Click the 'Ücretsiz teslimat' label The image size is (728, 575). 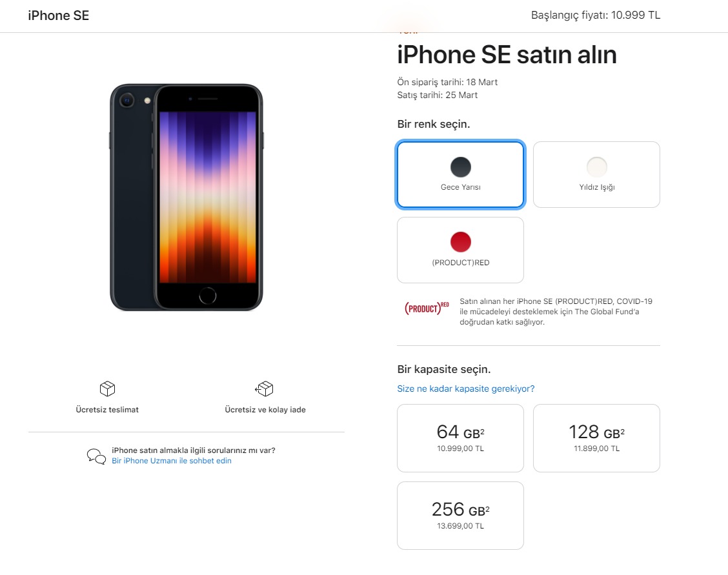107,410
